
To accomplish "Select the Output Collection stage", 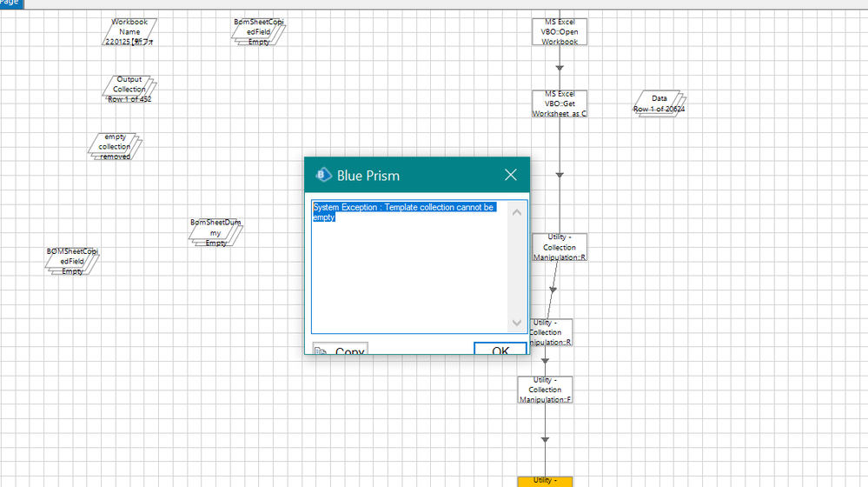I will tap(129, 89).
